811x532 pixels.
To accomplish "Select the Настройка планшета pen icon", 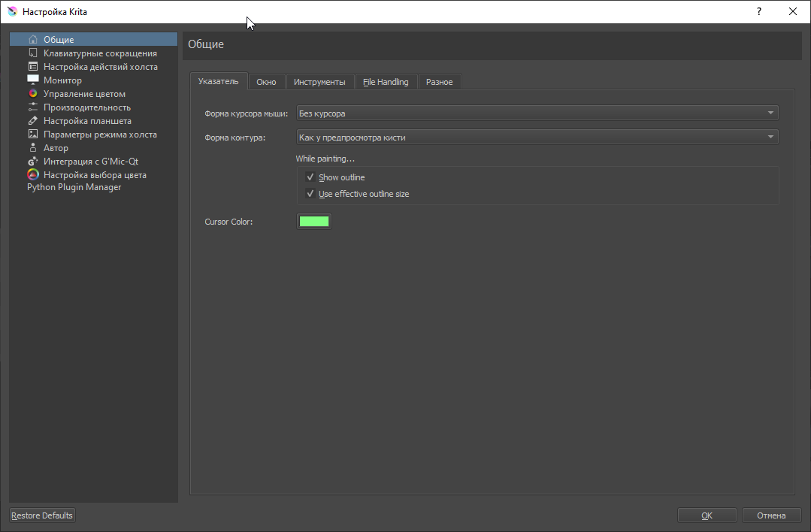I will [x=33, y=121].
